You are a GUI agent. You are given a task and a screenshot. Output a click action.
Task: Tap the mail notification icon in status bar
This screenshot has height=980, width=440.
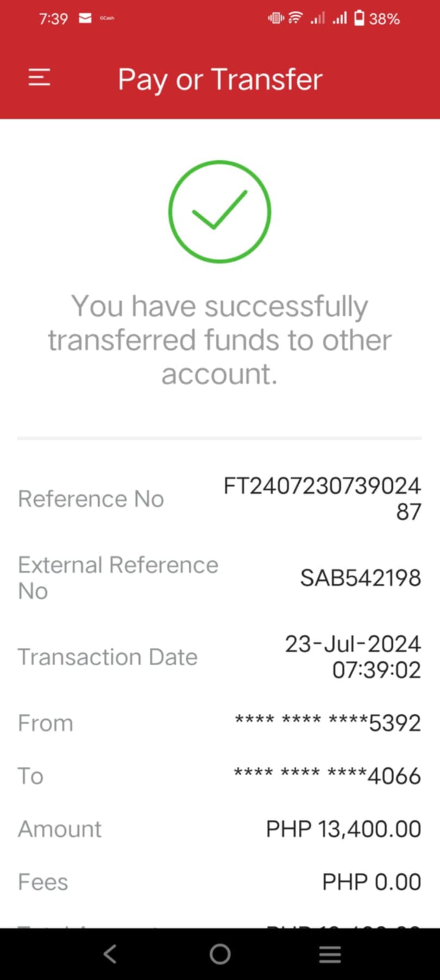coord(85,18)
